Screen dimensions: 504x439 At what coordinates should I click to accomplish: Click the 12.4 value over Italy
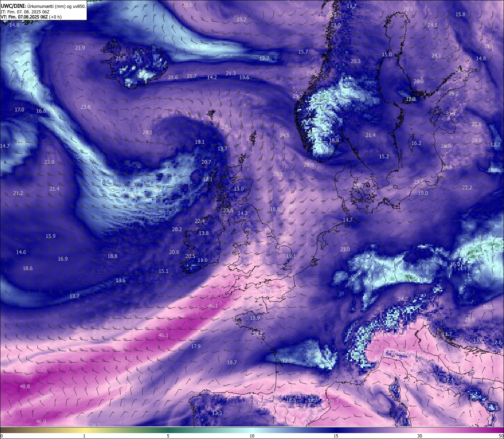pyautogui.click(x=448, y=380)
